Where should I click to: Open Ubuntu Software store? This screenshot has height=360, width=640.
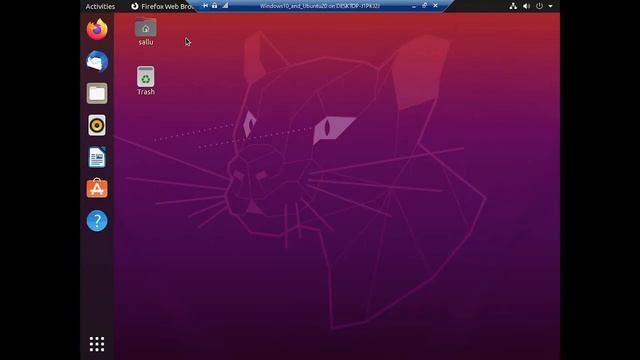pos(97,189)
